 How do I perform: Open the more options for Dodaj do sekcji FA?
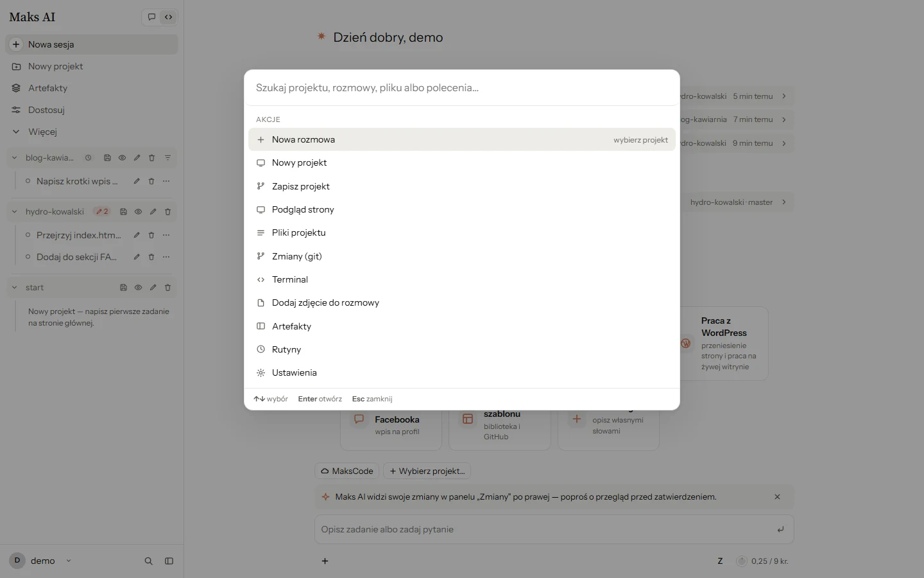coord(166,257)
